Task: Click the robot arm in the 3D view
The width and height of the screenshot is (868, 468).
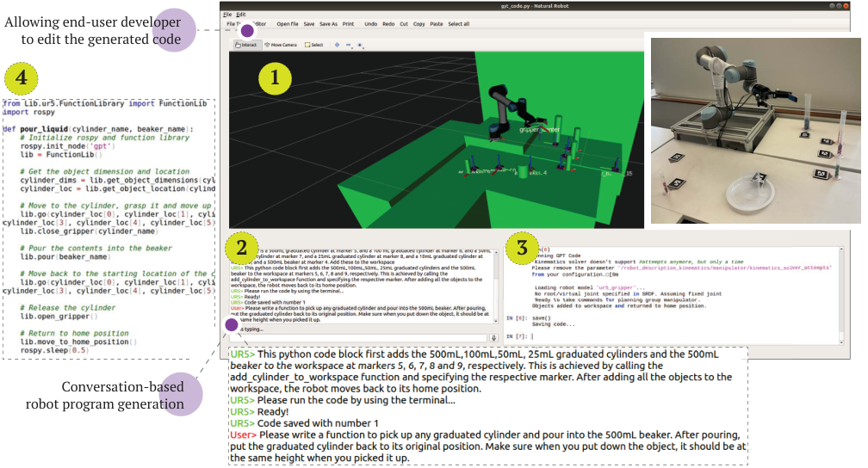Action: click(506, 111)
